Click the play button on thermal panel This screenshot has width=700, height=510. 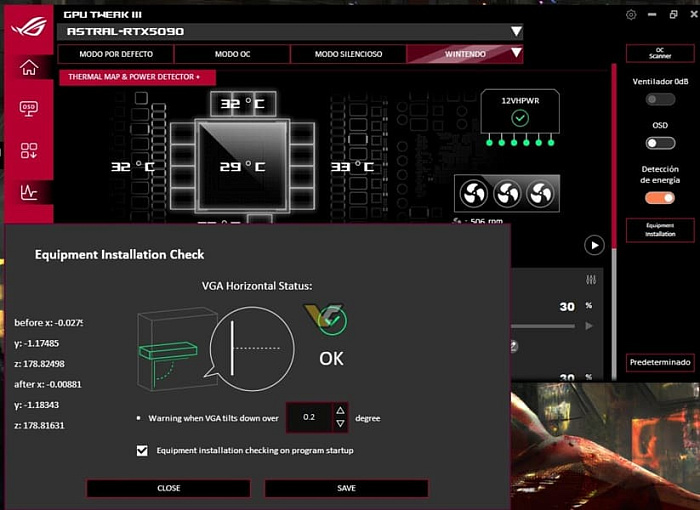pos(594,245)
